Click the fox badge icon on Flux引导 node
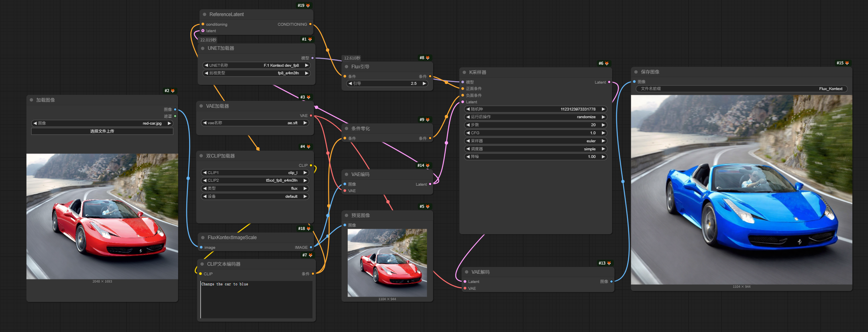 point(428,58)
